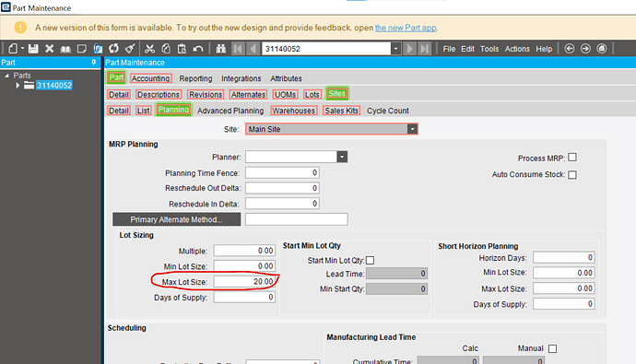Expand the 31140052 node in Parts tree
Viewport: 636px width, 364px height.
click(18, 85)
